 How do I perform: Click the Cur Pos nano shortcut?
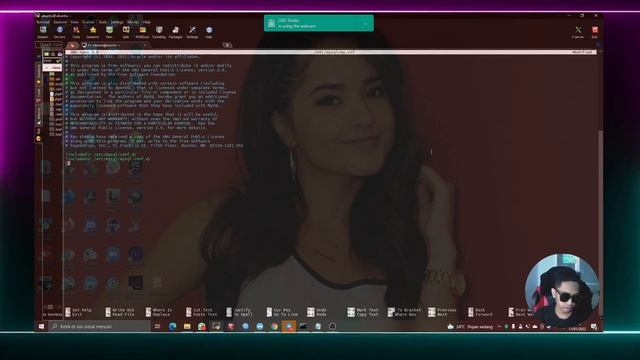pos(278,310)
